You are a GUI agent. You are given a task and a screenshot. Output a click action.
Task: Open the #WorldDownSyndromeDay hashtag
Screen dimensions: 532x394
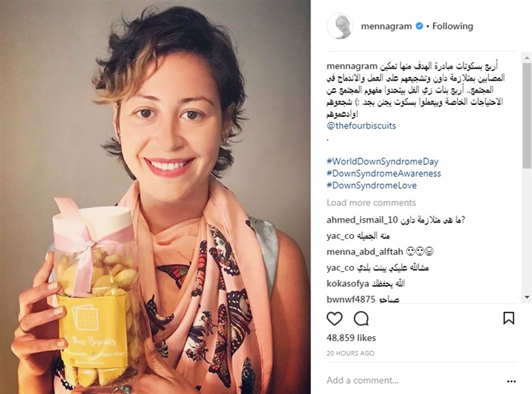[383, 161]
